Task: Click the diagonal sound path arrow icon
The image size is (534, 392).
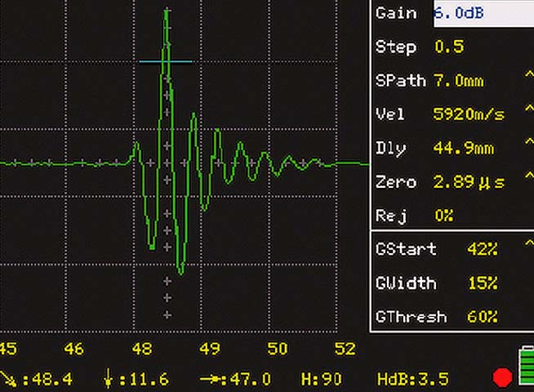Action: click(x=10, y=378)
